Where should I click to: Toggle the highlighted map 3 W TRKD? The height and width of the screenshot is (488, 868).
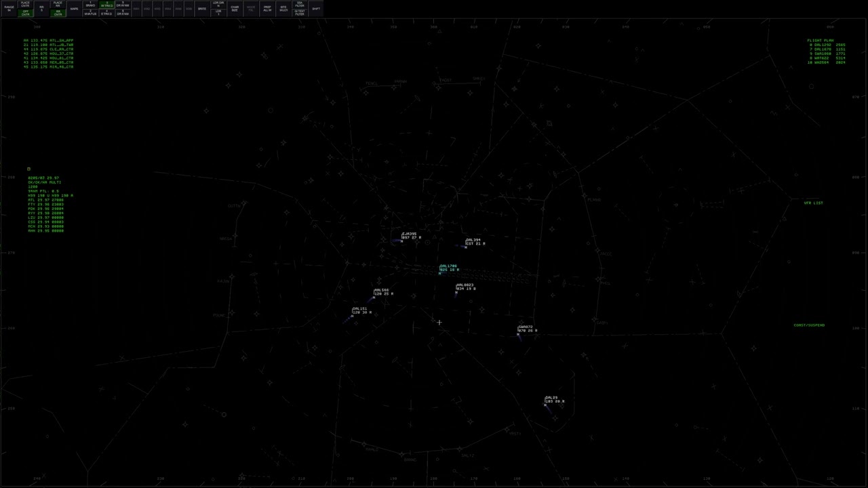[x=106, y=4]
